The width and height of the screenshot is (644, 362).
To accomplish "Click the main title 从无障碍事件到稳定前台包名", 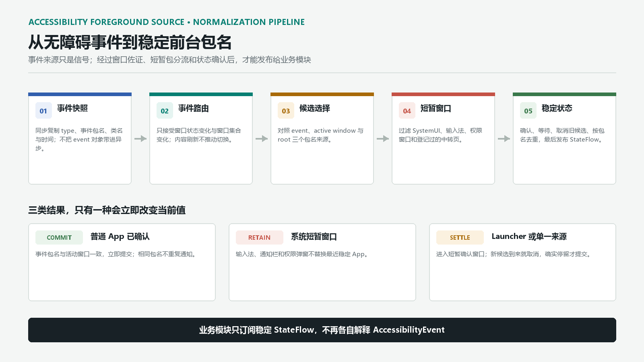I will click(x=130, y=42).
